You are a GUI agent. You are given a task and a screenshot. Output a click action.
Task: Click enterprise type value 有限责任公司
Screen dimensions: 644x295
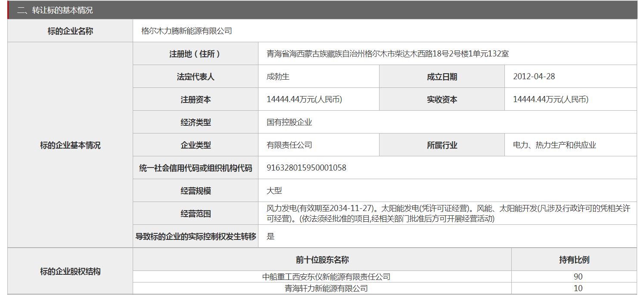pos(289,145)
